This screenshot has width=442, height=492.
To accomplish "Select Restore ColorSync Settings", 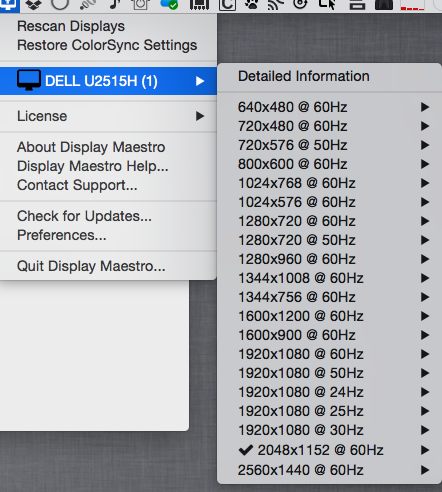I will [x=108, y=45].
